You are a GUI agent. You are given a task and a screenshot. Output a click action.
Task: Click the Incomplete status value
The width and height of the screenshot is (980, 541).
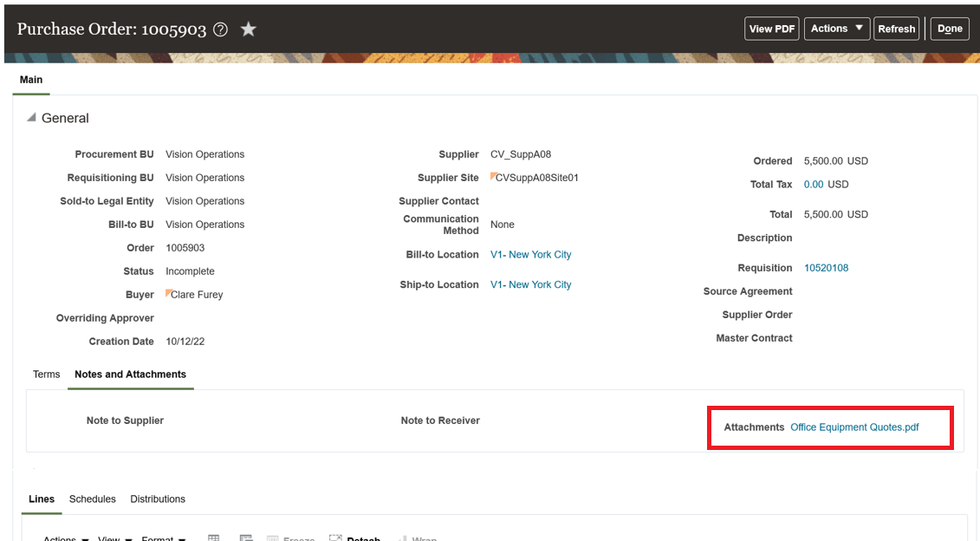[x=190, y=271]
